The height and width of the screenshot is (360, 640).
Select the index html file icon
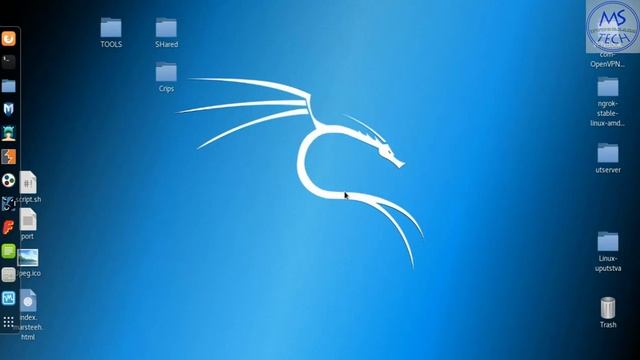click(x=28, y=300)
